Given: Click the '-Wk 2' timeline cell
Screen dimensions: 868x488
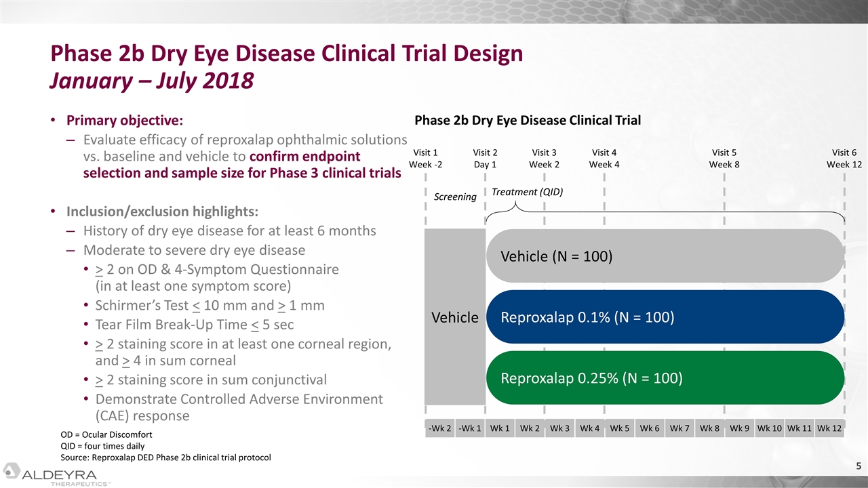Looking at the screenshot, I should [440, 428].
